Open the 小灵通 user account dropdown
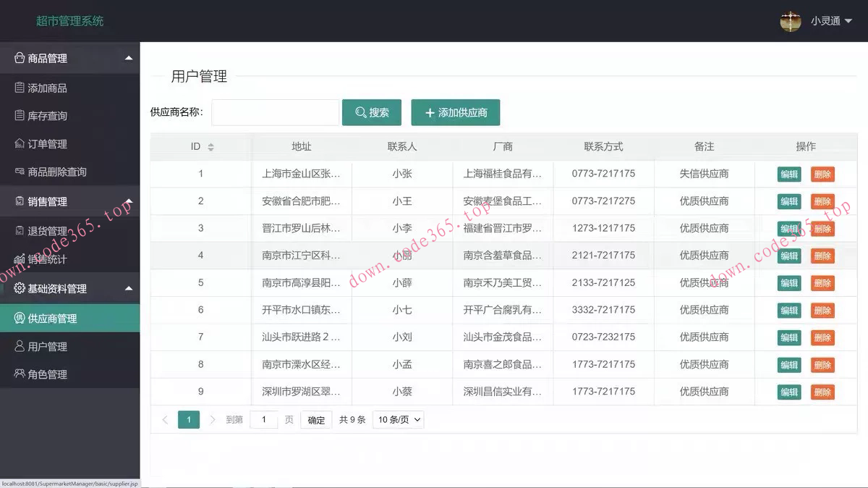The height and width of the screenshot is (488, 868). 824,21
